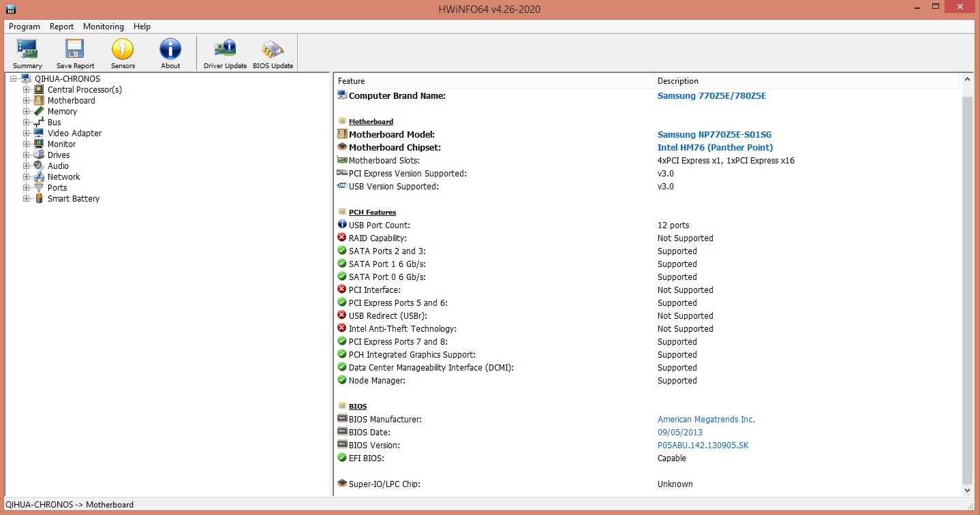Select Intel HM76 (Panther Point) value
The image size is (980, 515).
pyautogui.click(x=715, y=148)
